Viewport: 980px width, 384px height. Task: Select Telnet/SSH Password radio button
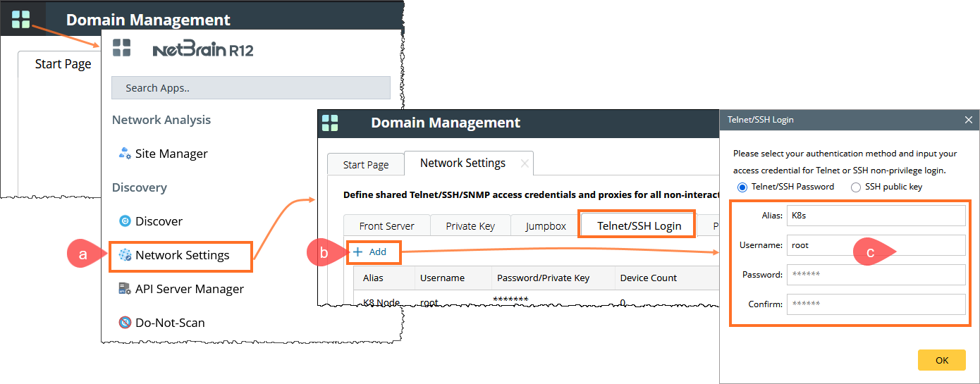point(742,187)
